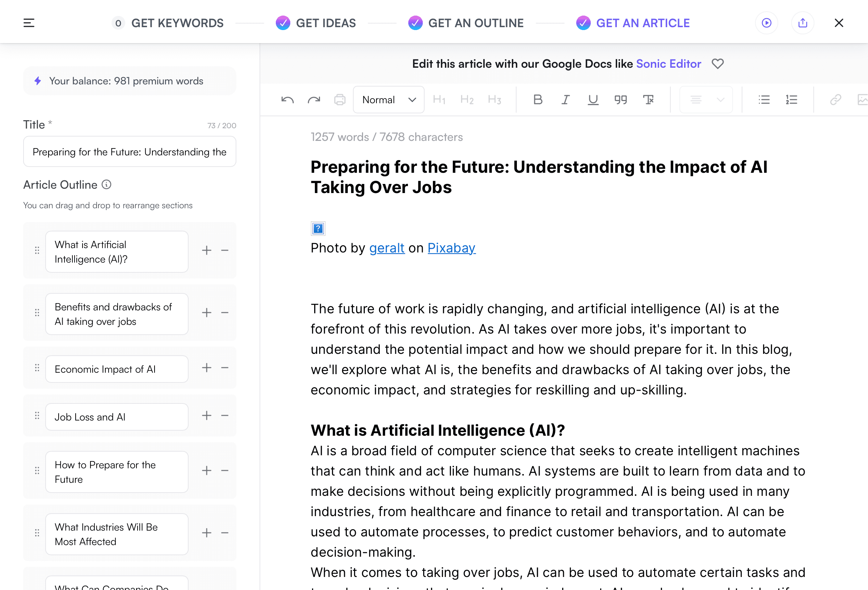Add a subsection under Economic Impact of AI
868x590 pixels.
(x=206, y=368)
